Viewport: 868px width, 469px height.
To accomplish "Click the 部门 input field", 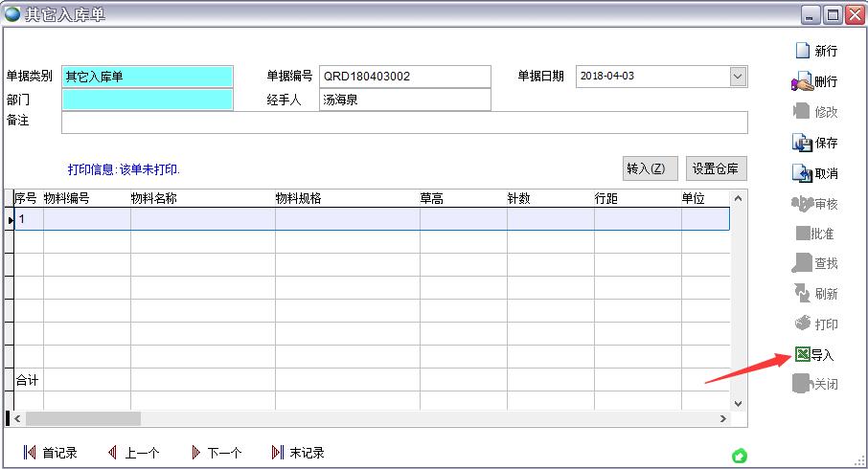I will [148, 100].
